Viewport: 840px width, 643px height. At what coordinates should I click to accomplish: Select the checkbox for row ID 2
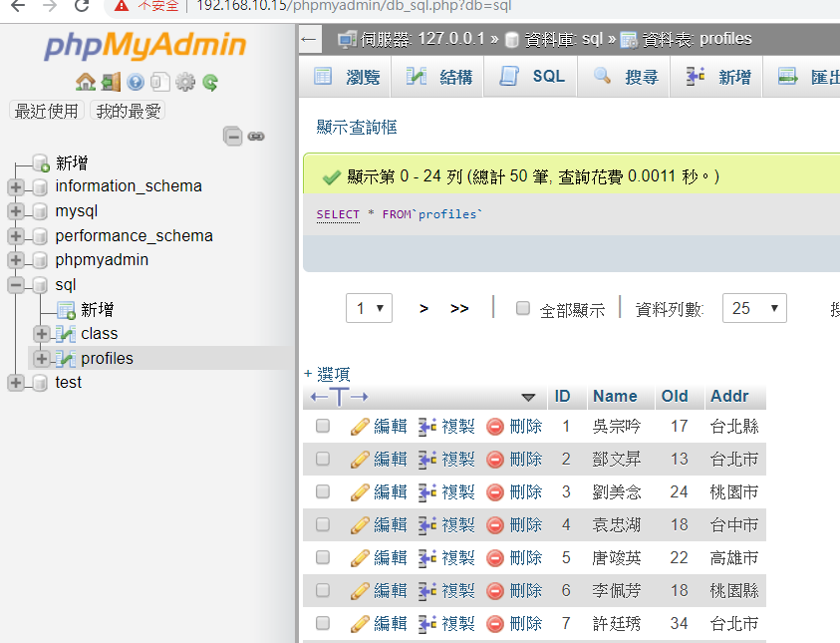323,459
